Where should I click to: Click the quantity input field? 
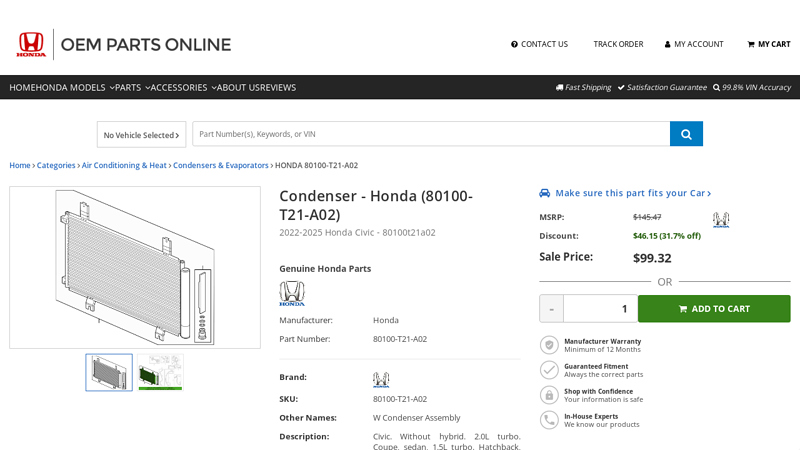pos(600,308)
